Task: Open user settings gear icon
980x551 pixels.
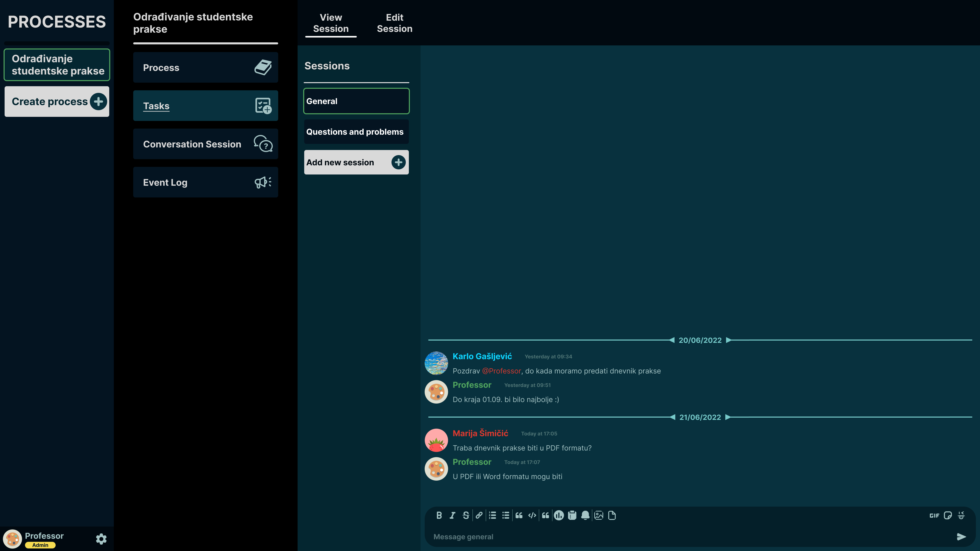Action: click(x=101, y=539)
